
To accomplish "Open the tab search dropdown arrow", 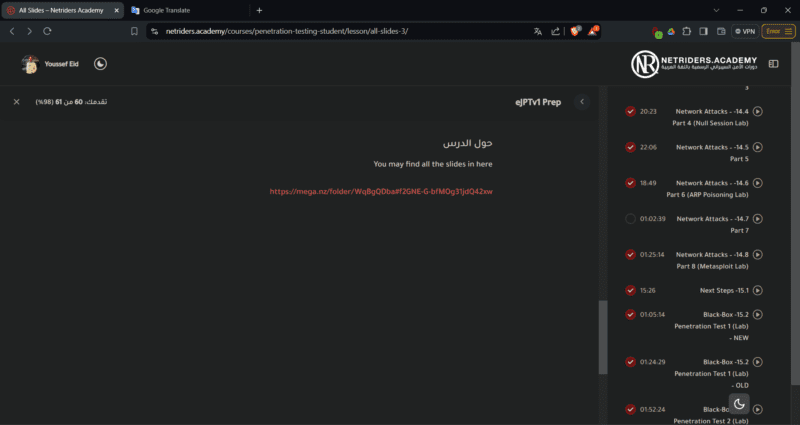I will (x=716, y=10).
